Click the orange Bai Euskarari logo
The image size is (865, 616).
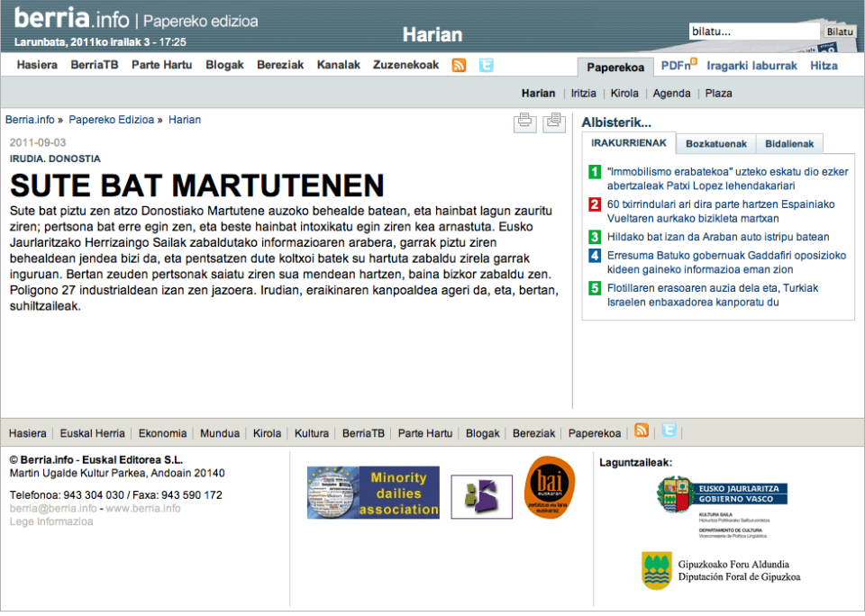point(550,488)
